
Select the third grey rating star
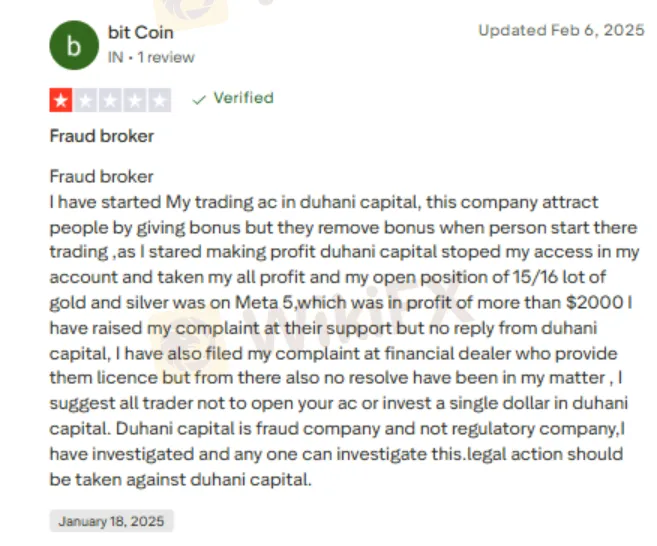[x=110, y=99]
